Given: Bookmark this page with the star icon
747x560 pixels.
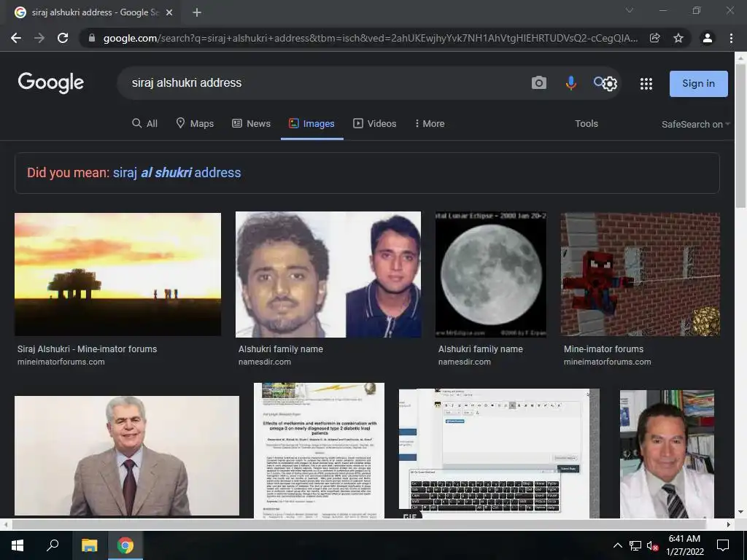Looking at the screenshot, I should click(678, 38).
